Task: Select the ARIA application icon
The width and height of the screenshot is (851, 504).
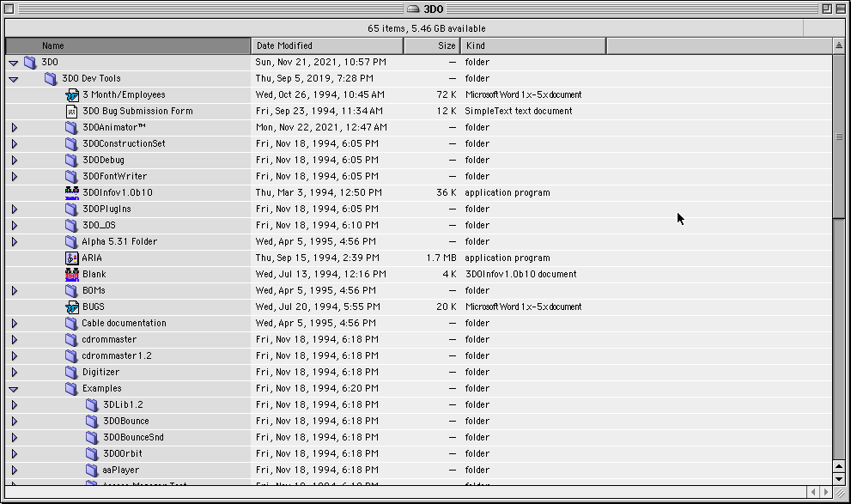Action: 71,258
